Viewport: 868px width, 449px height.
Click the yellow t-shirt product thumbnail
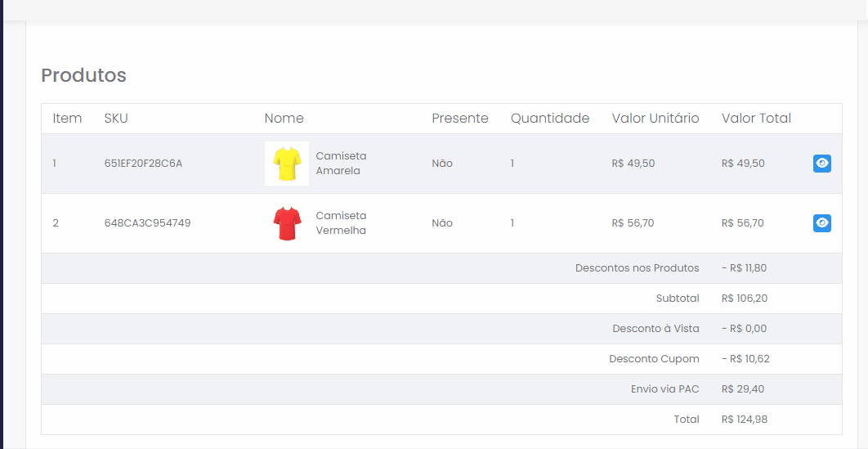pos(287,164)
